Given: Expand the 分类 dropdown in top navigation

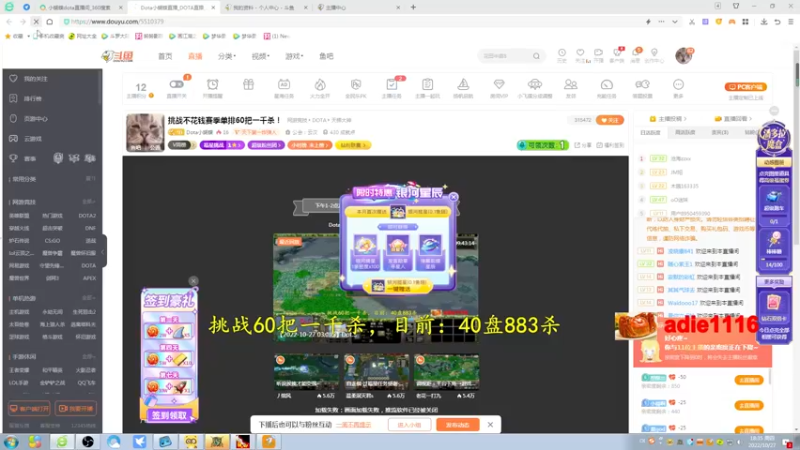Looking at the screenshot, I should tap(227, 56).
